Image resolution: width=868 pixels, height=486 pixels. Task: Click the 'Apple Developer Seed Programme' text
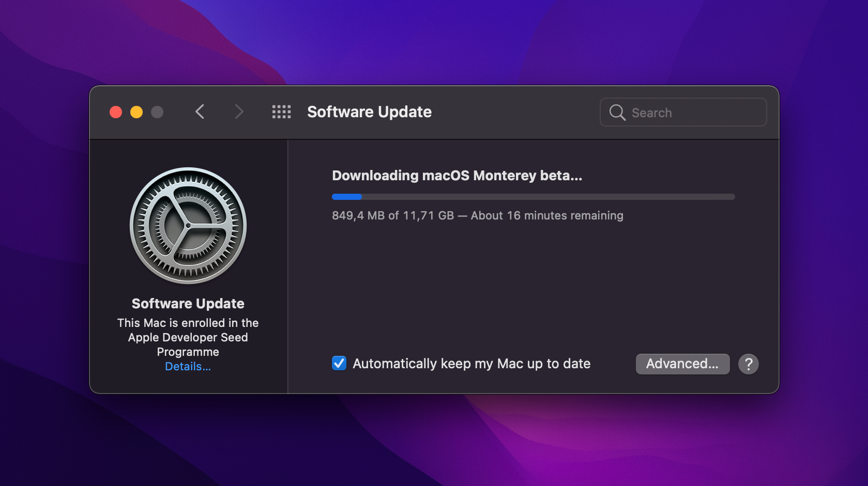[188, 344]
